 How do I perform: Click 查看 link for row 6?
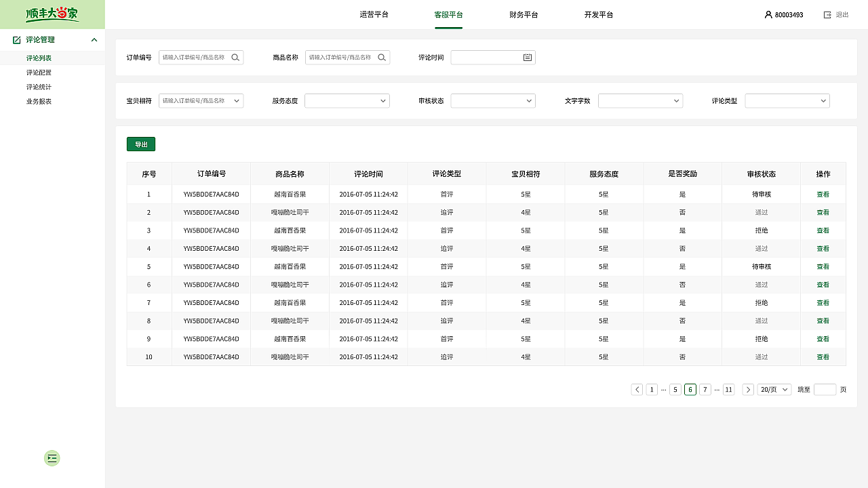tap(823, 285)
